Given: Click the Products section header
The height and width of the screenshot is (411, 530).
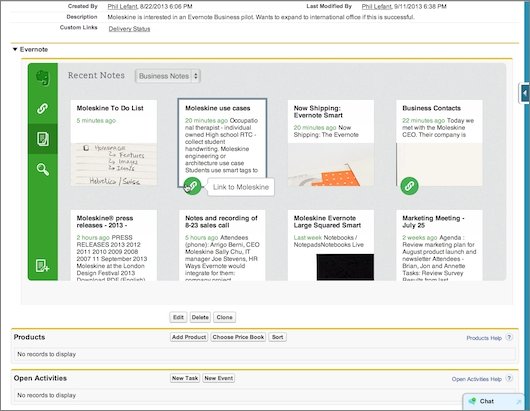Looking at the screenshot, I should tap(29, 337).
